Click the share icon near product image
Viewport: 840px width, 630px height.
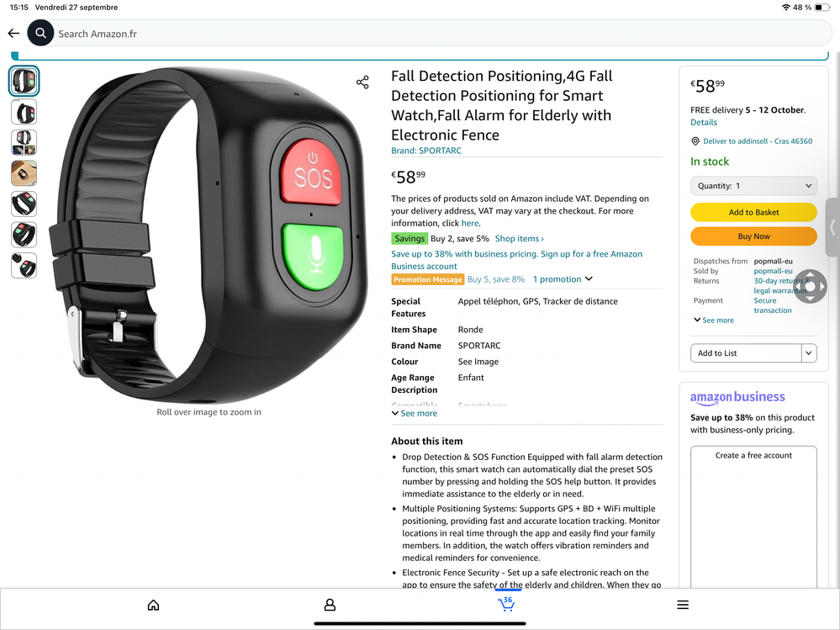(x=362, y=82)
